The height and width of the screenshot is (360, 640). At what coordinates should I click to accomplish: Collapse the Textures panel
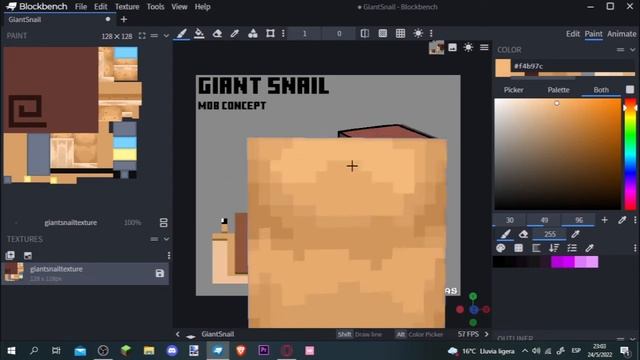[166, 239]
